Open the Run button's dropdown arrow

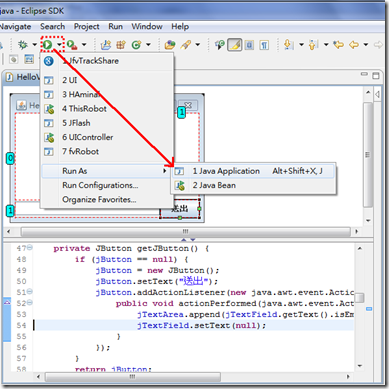click(59, 44)
